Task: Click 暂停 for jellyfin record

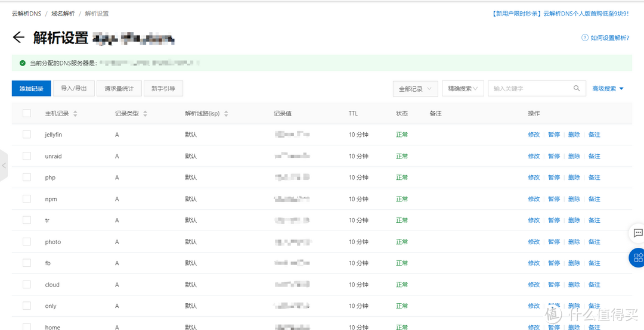Action: pos(554,135)
